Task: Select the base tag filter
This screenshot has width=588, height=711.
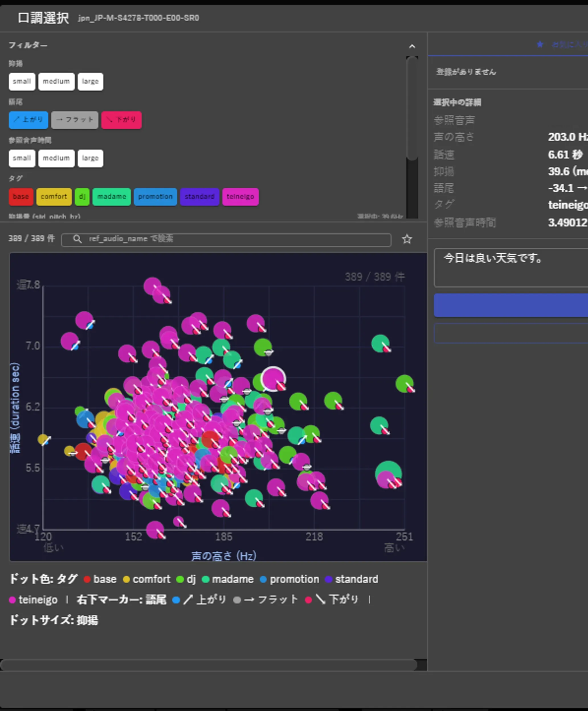Action: (21, 197)
